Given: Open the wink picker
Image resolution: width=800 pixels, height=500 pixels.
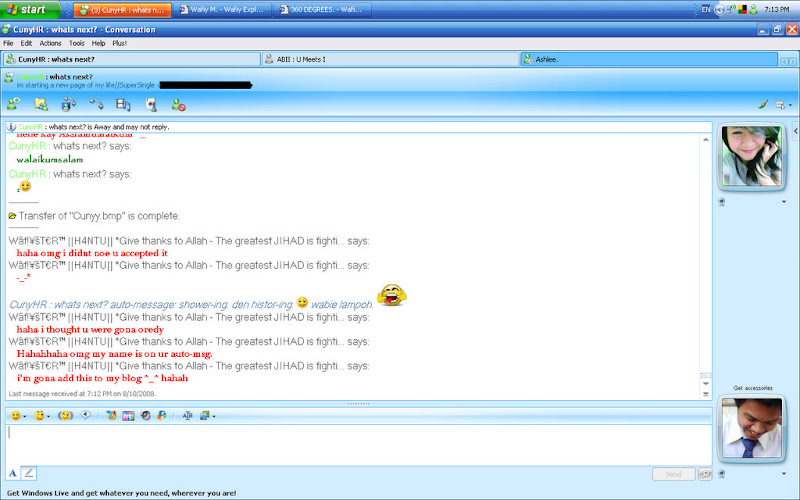Looking at the screenshot, I should 39,416.
